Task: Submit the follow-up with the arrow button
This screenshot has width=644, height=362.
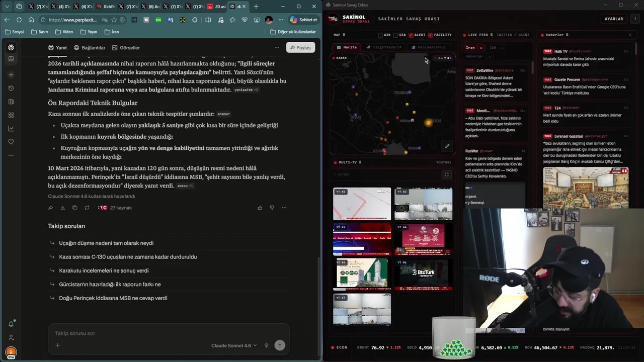Action: coord(280,345)
